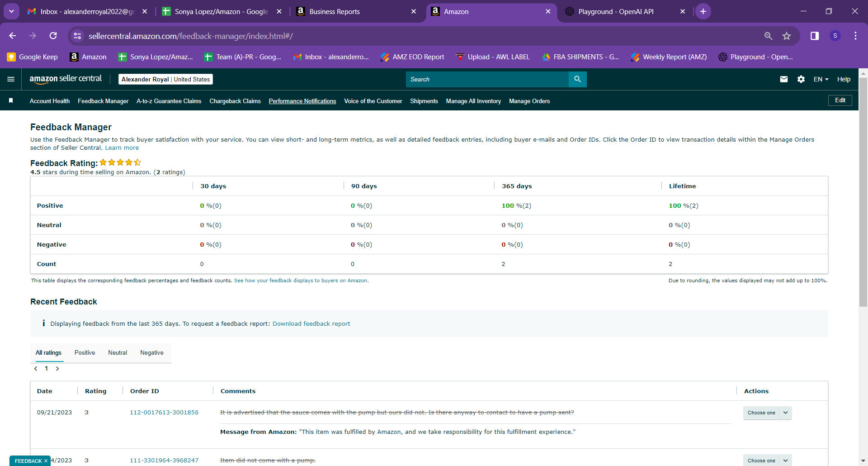Click the Learn more link
Screen dimensions: 868x466
click(122, 148)
